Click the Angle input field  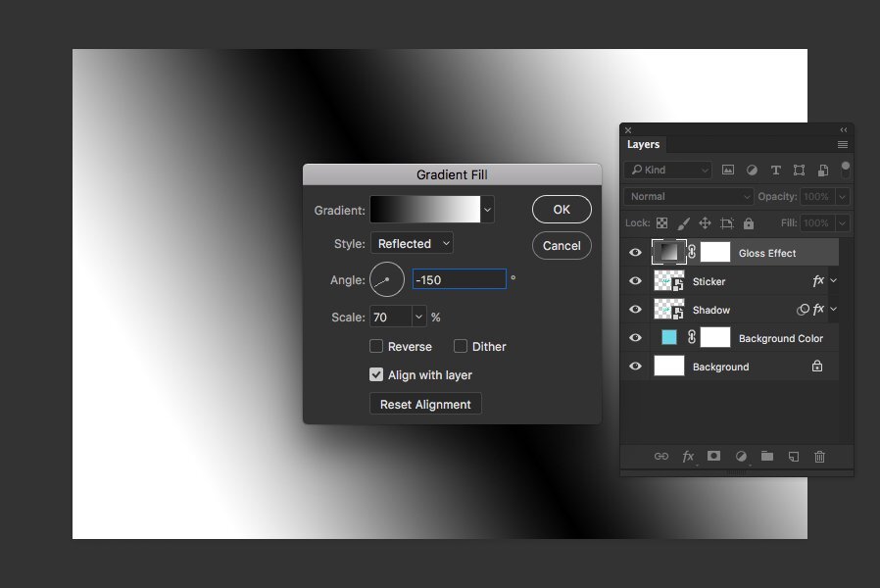tap(459, 279)
